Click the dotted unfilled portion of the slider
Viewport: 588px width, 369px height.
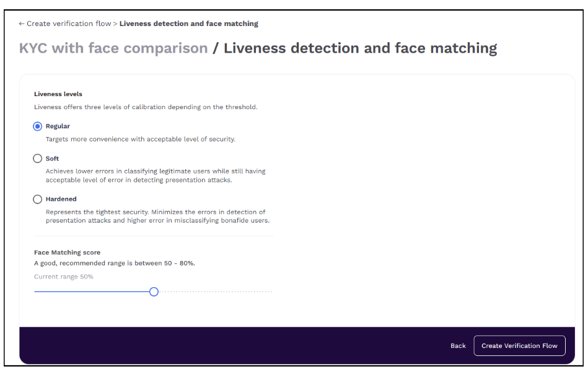coord(214,291)
